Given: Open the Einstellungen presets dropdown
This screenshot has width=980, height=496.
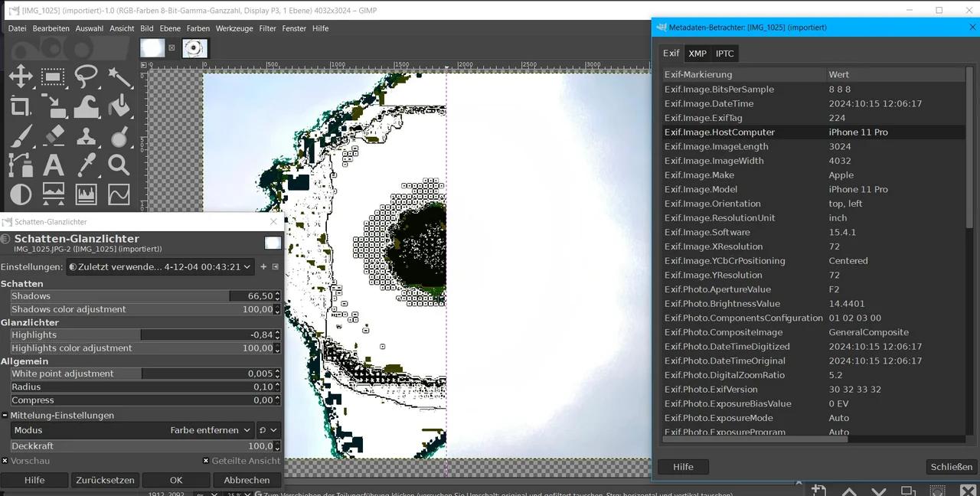Looking at the screenshot, I should tap(161, 266).
